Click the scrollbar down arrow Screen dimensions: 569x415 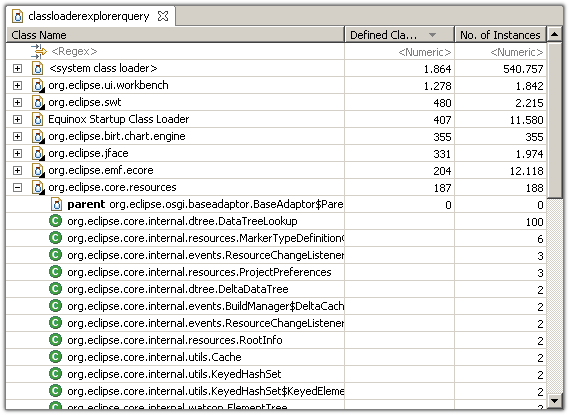coord(554,401)
